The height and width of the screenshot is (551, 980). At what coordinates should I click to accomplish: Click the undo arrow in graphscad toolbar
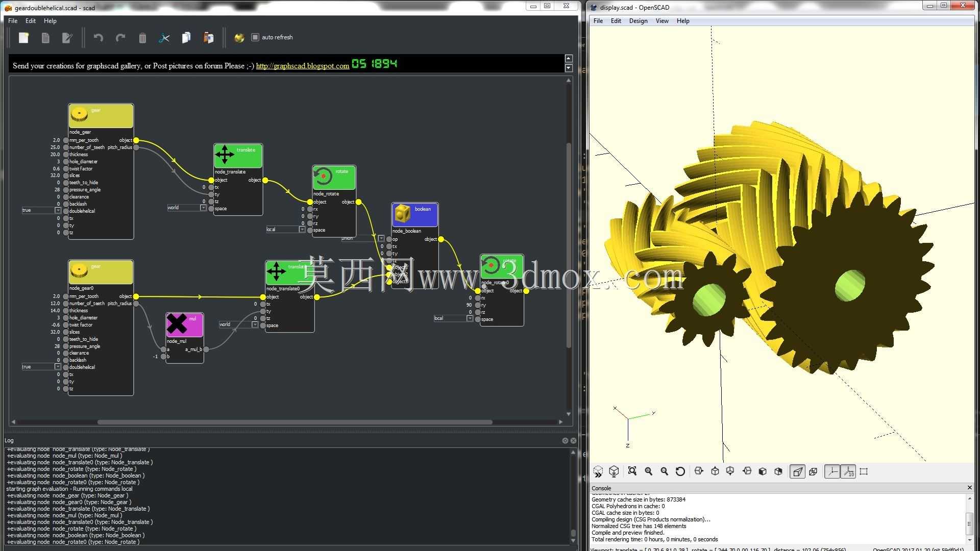(99, 38)
